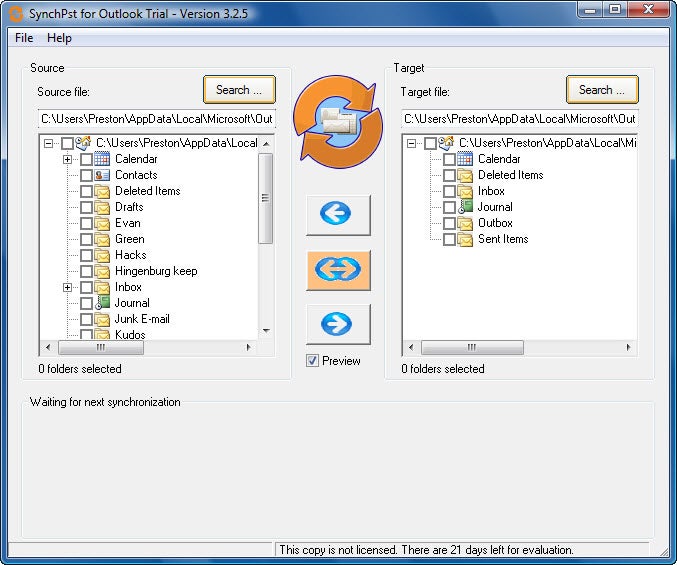Image resolution: width=677 pixels, height=565 pixels.
Task: Check the Target Outbox checkbox
Action: click(449, 223)
